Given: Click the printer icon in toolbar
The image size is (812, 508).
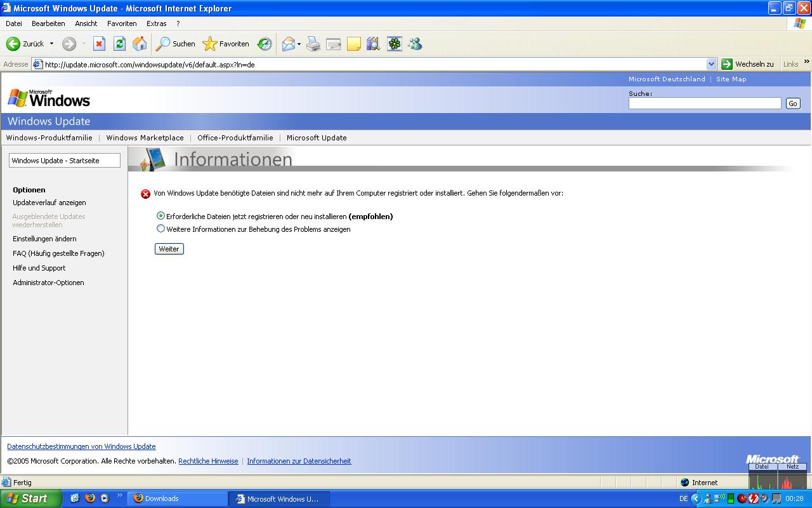Looking at the screenshot, I should (313, 44).
